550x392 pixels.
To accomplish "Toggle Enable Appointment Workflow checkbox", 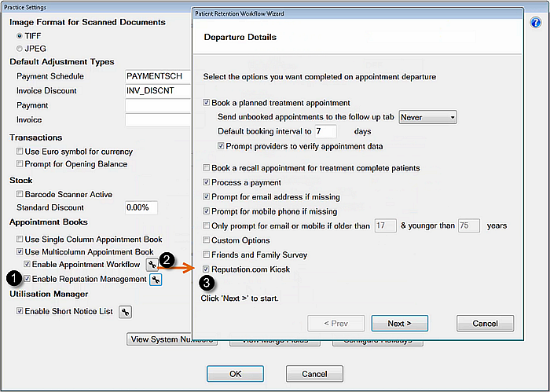I will click(27, 264).
